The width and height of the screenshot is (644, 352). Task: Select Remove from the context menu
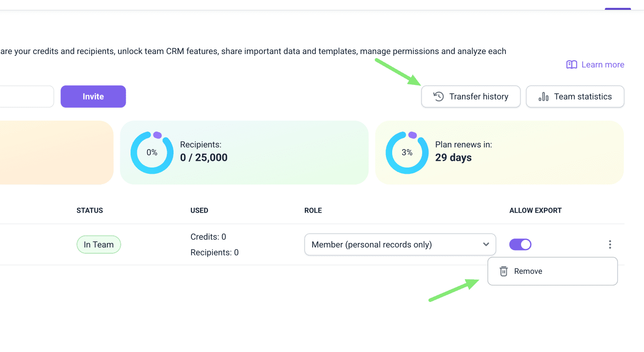[x=528, y=271]
